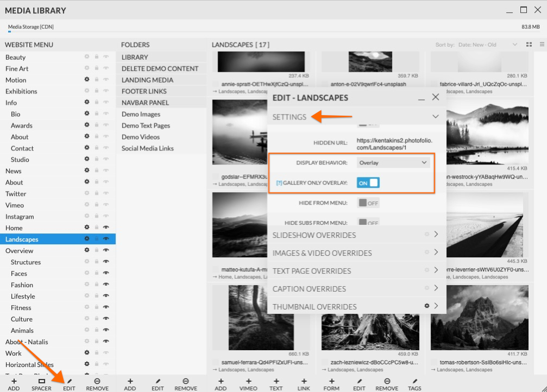Edit the selected website menu item
The image size is (547, 392).
point(69,384)
